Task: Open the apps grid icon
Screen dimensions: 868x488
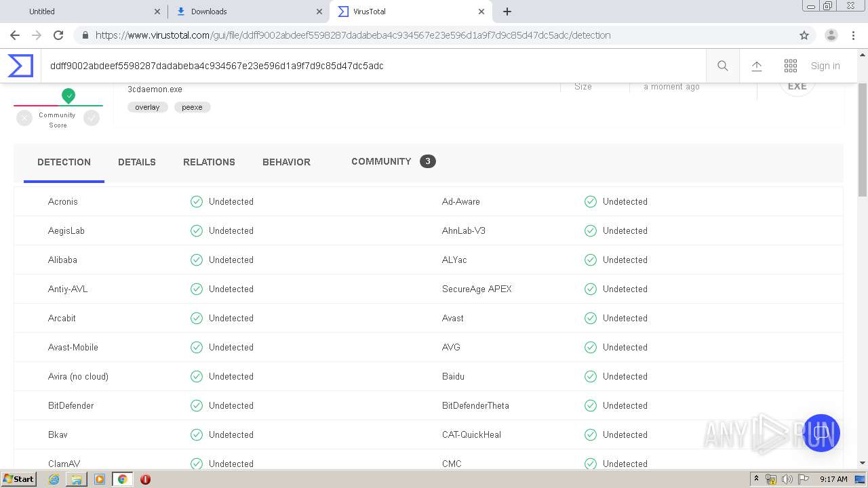Action: tap(791, 66)
